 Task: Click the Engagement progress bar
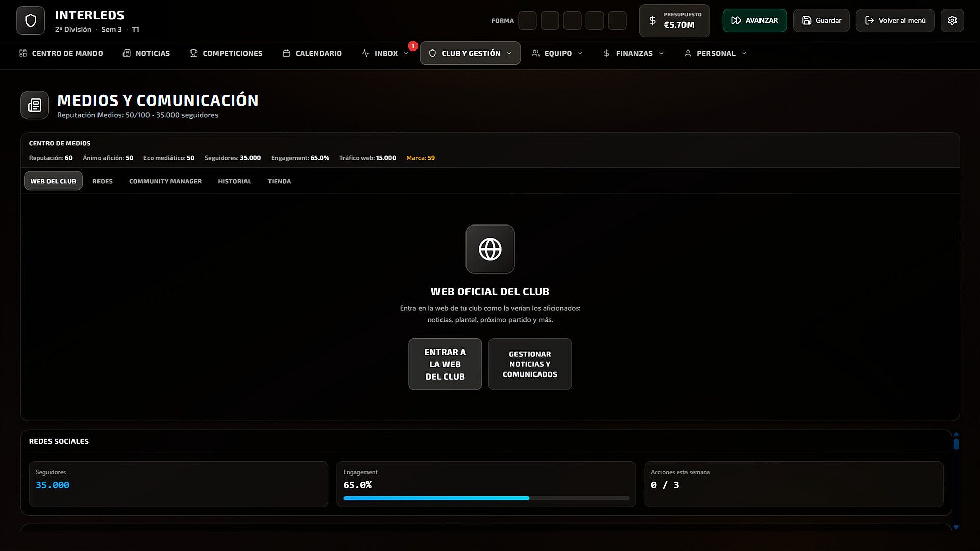[x=486, y=498]
